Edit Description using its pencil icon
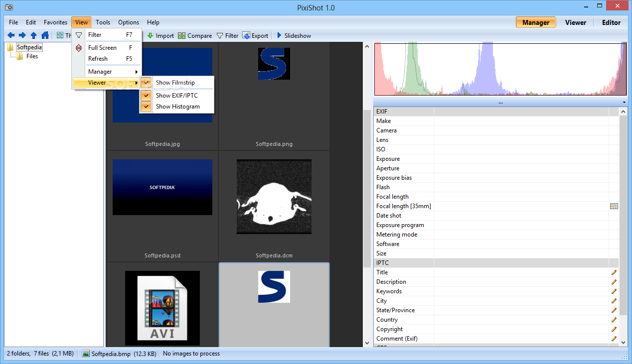Screen dimensions: 632x364 pos(614,282)
